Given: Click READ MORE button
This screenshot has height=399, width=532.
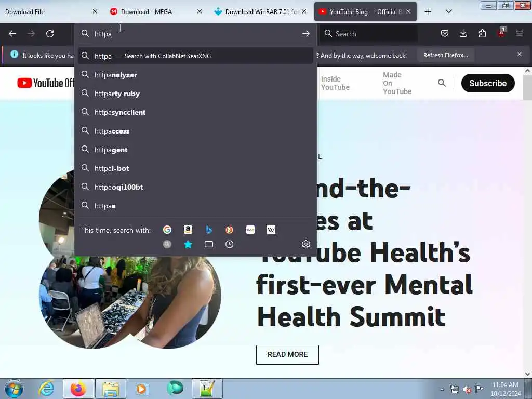Looking at the screenshot, I should pos(287,354).
